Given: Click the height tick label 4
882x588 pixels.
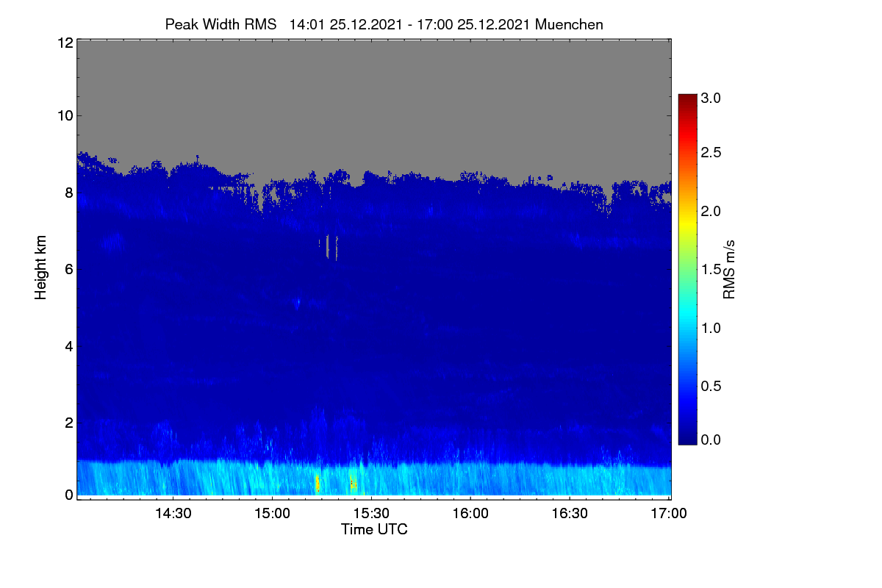Looking at the screenshot, I should [68, 345].
